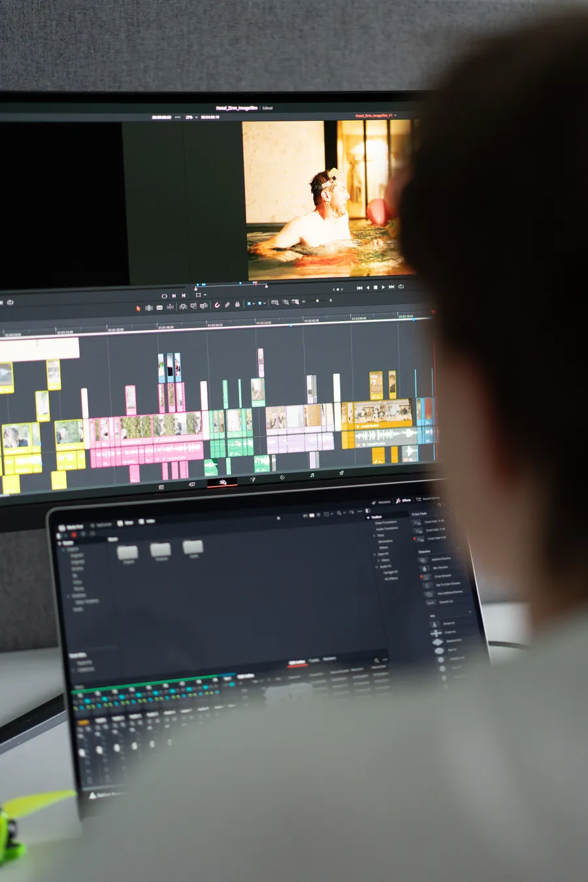Select the first folder in media pool
588x882 pixels.
pos(127,554)
